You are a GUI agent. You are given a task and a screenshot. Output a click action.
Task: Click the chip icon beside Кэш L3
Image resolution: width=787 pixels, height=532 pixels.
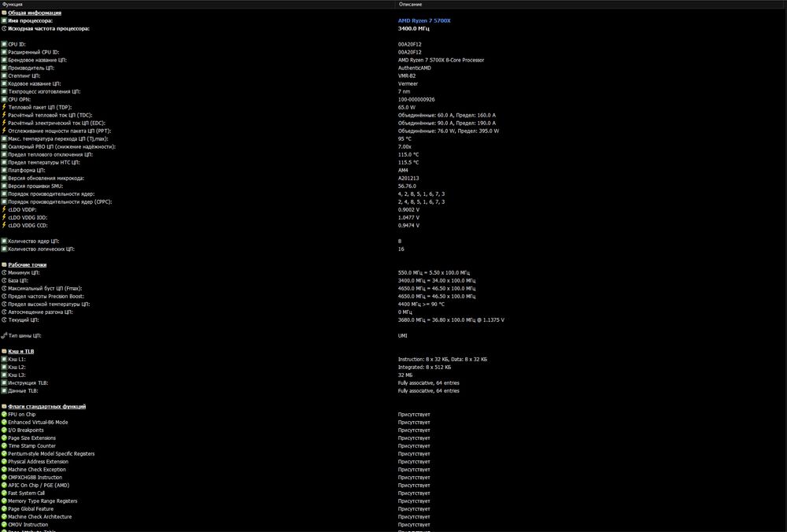pos(4,375)
